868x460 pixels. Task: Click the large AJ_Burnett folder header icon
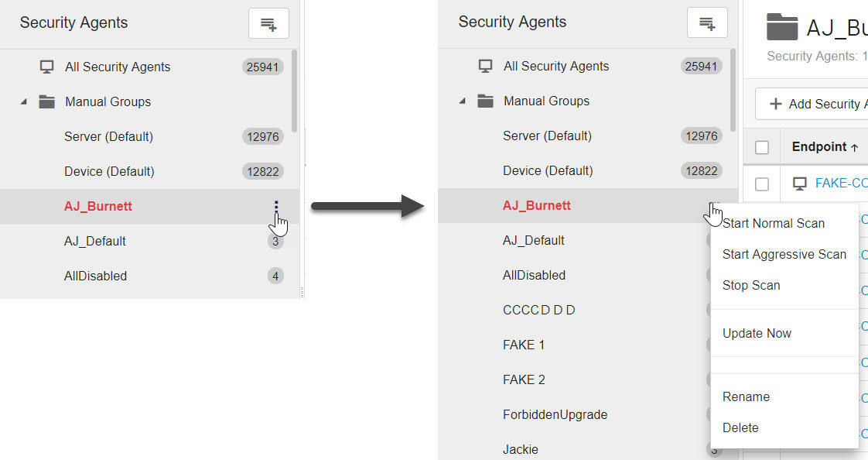click(x=781, y=27)
